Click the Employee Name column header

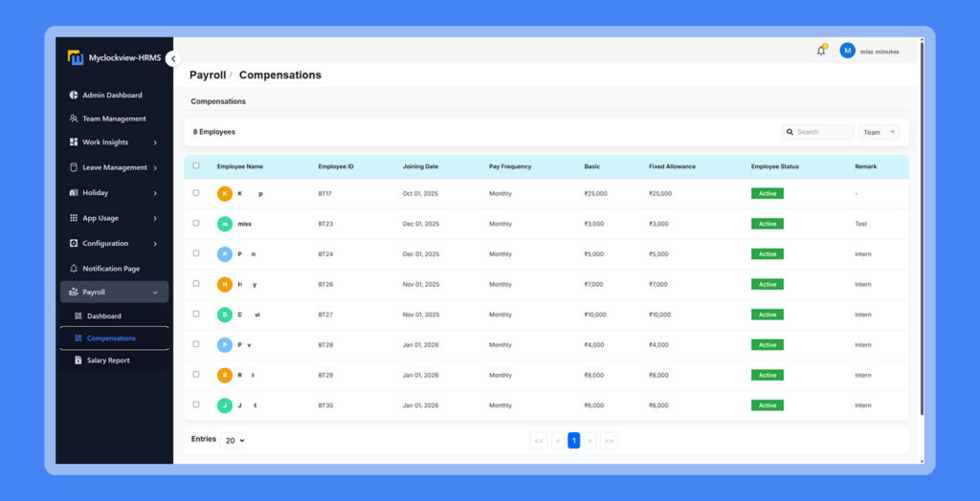point(240,166)
